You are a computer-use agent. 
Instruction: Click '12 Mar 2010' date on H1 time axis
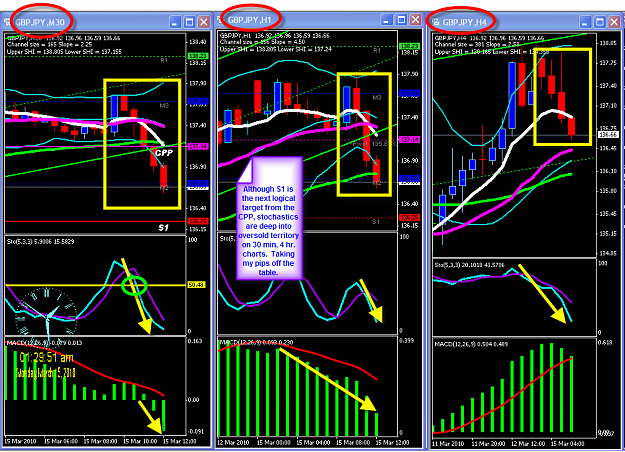pyautogui.click(x=234, y=442)
